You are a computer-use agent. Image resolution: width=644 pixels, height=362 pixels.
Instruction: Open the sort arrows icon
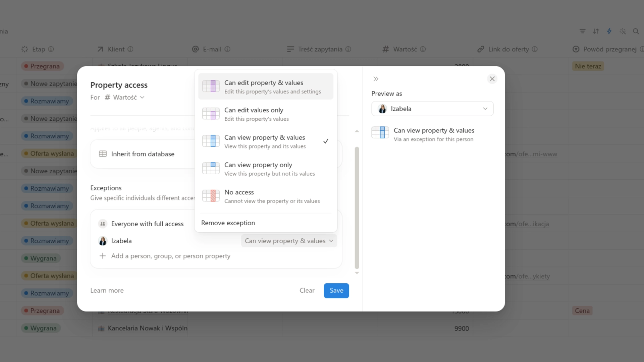[596, 31]
